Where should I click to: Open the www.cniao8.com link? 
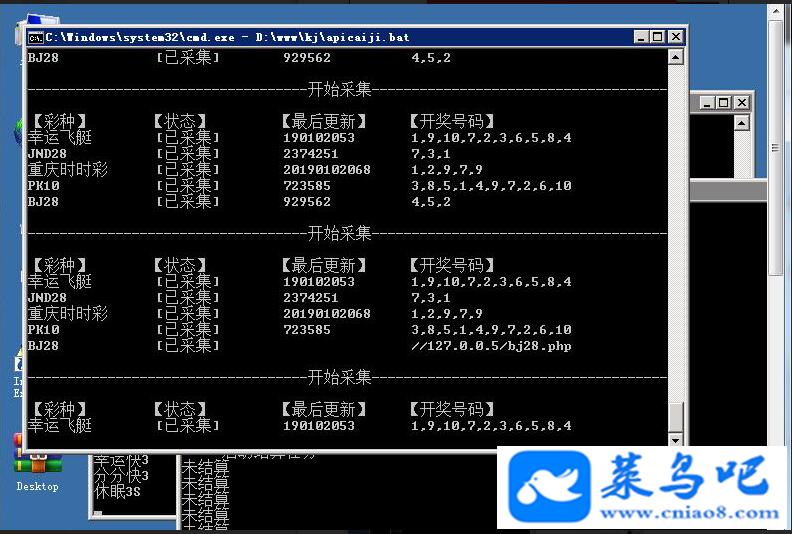[689, 513]
